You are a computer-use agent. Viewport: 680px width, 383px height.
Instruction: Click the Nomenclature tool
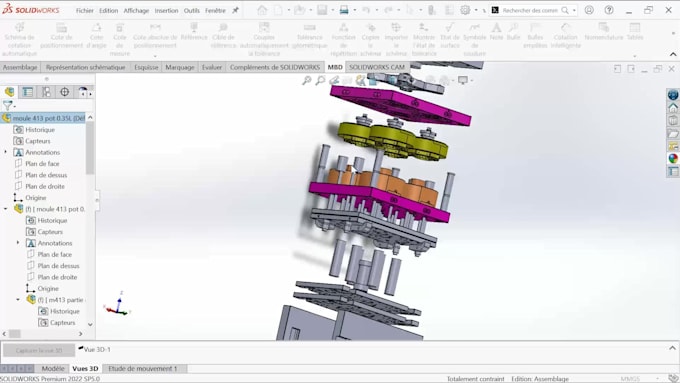[x=604, y=32]
